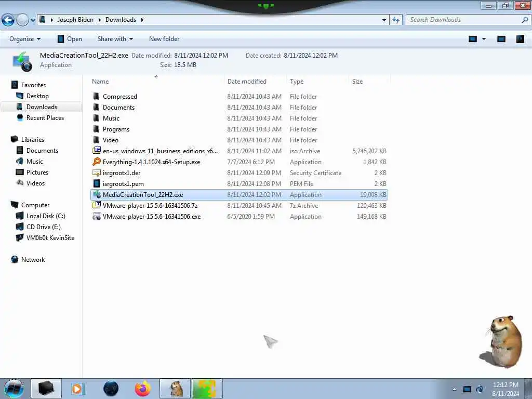532x399 pixels.
Task: Select the Documents folder in file list
Action: (x=119, y=108)
